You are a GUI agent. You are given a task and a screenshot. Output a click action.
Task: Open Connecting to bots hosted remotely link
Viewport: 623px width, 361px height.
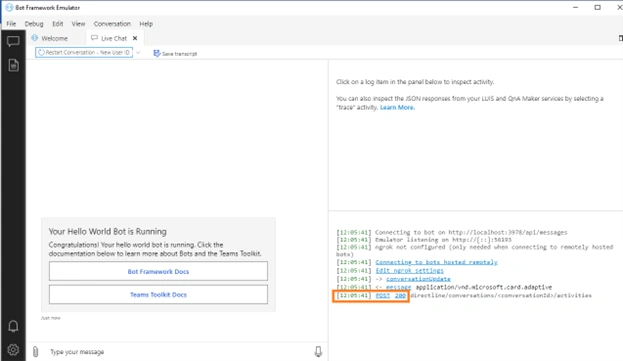pyautogui.click(x=436, y=262)
